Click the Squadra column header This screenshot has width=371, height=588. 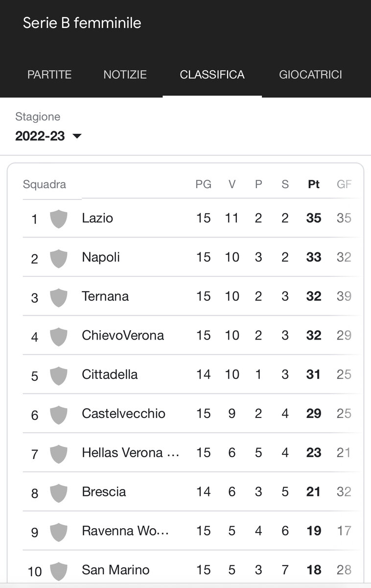(x=45, y=185)
